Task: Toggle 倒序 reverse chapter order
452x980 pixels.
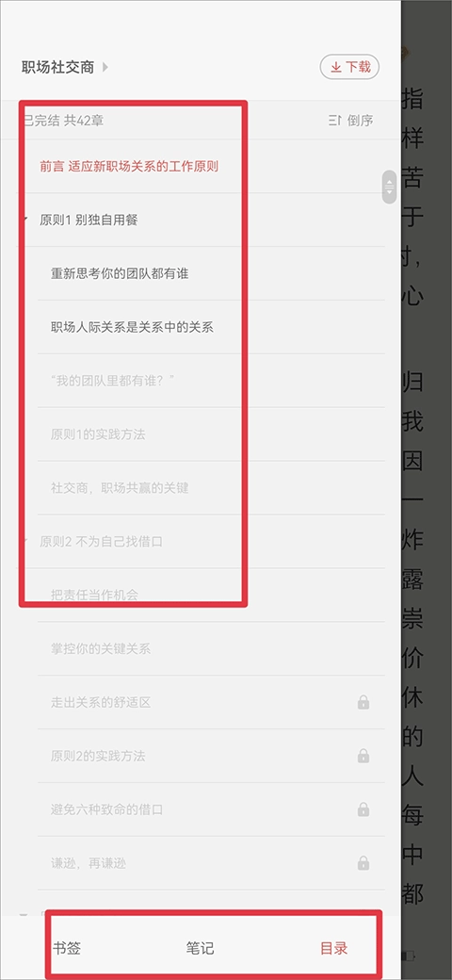Action: tap(351, 121)
